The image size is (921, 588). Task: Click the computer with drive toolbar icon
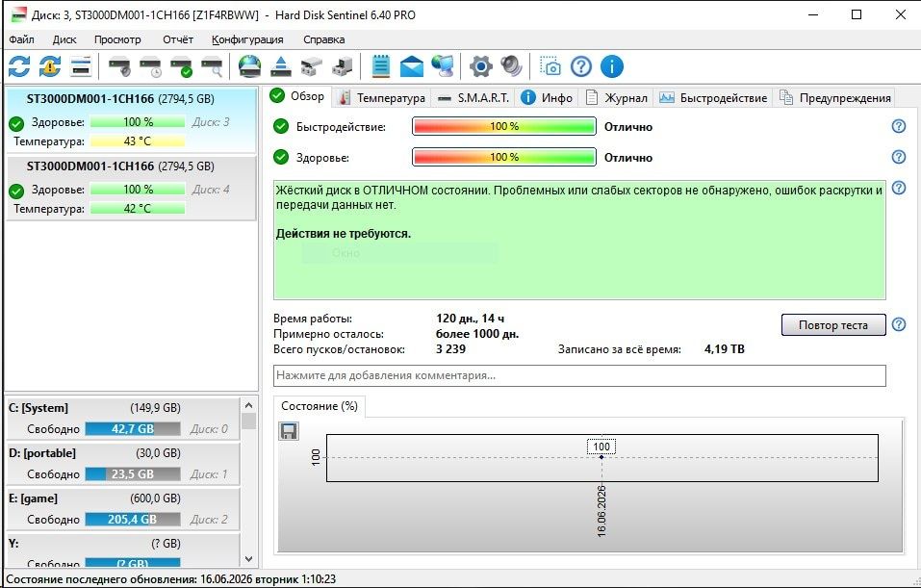343,66
